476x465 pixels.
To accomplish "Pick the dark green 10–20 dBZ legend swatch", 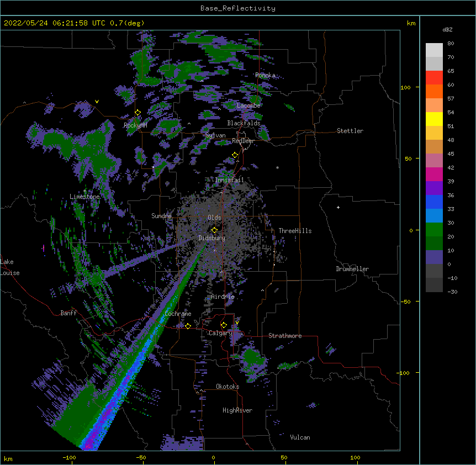I will 434,243.
